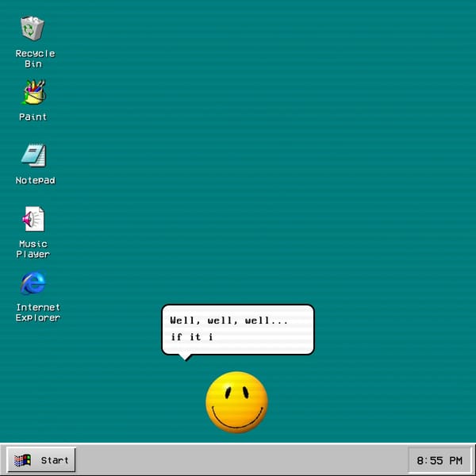Select the "Music Player" label text
Screen dimensions: 476x476
click(x=33, y=249)
